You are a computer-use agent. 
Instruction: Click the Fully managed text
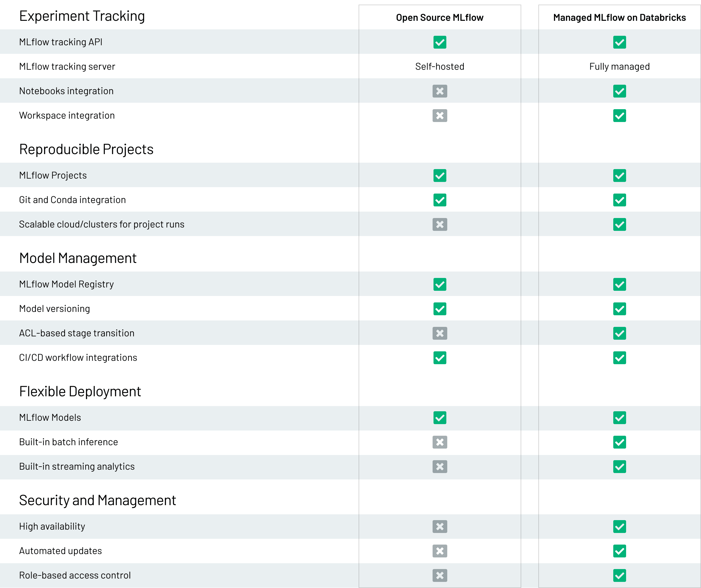pyautogui.click(x=619, y=66)
